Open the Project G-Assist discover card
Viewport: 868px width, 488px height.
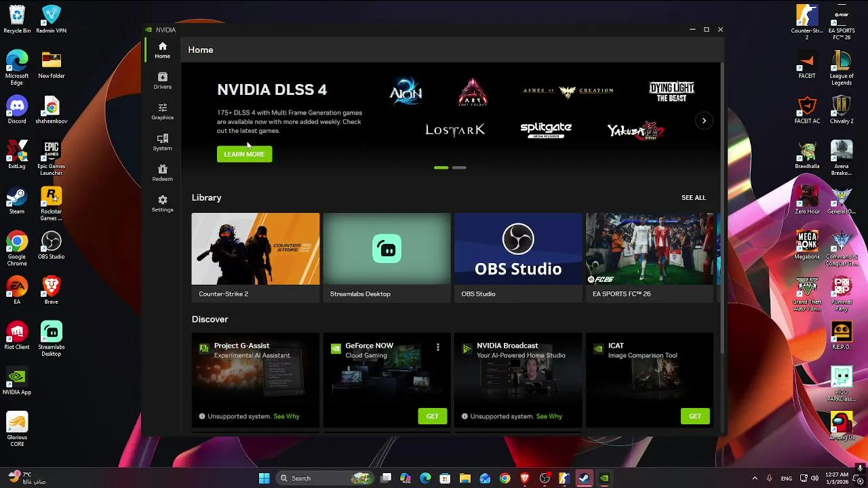click(x=256, y=380)
